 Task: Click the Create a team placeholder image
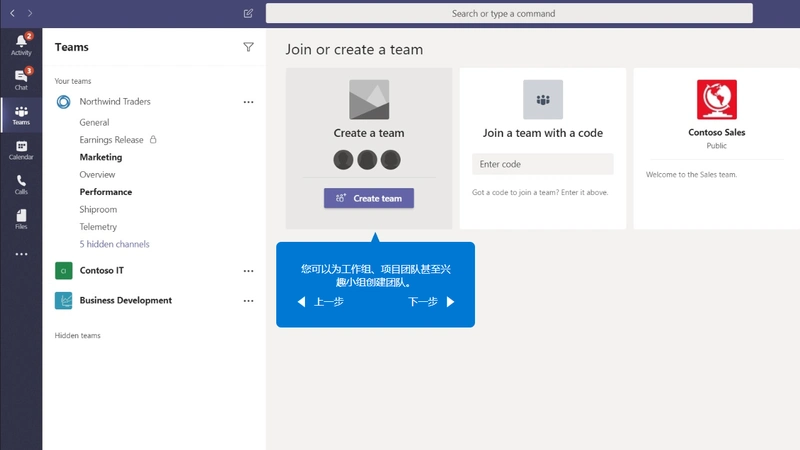click(x=369, y=99)
